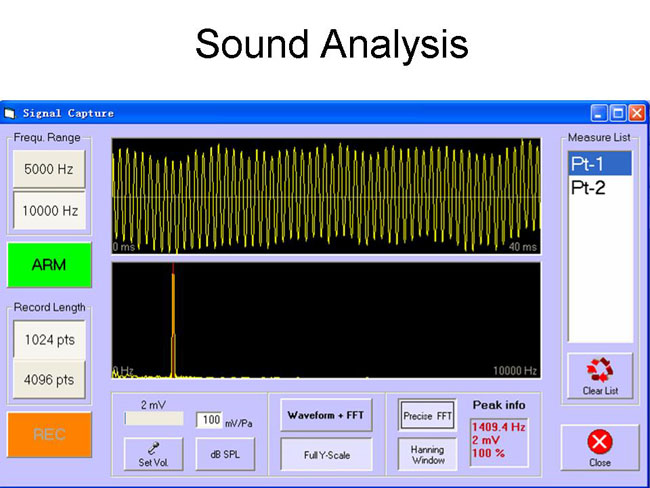Viewport: 650px width, 488px height.
Task: Choose 4096 pts record length
Action: pos(49,380)
